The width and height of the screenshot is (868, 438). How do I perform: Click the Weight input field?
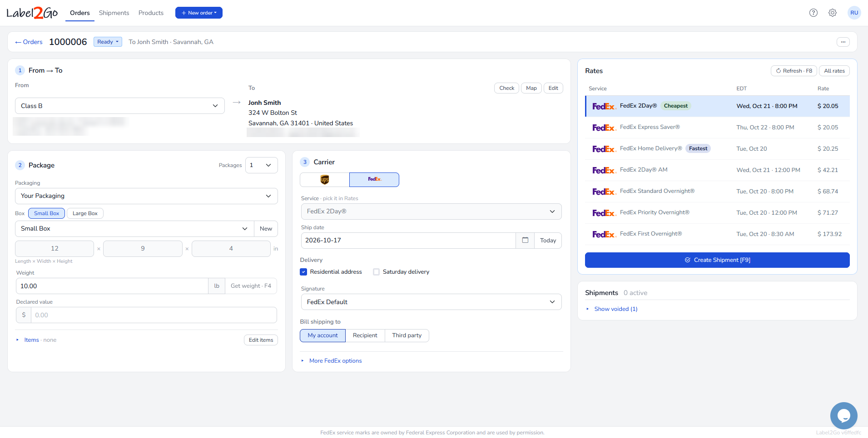[x=112, y=286]
